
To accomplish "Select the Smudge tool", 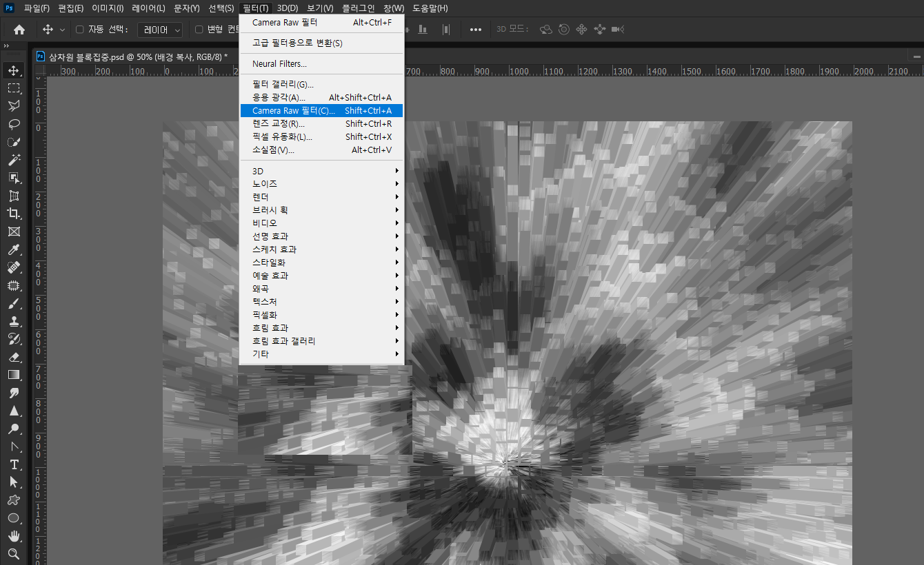I will tap(14, 393).
